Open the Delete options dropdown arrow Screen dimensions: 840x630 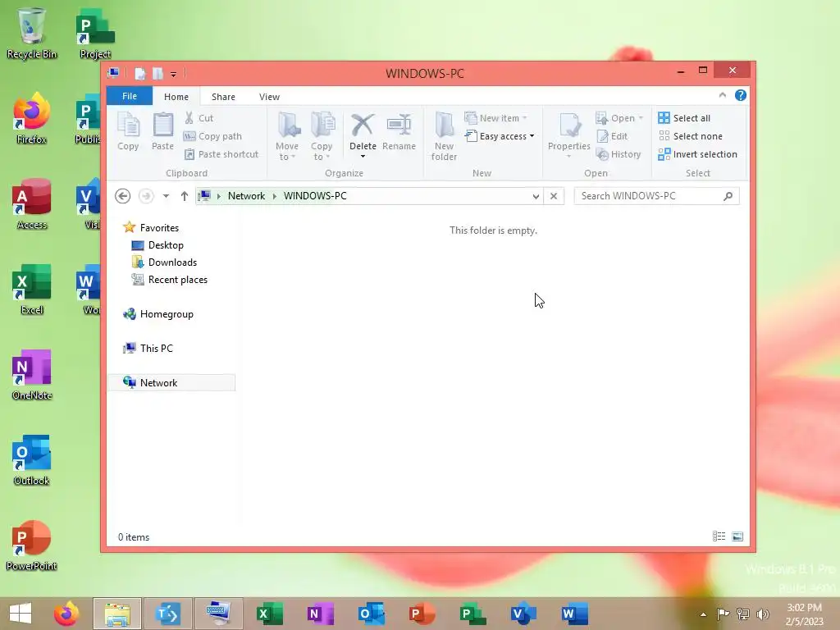pos(363,157)
